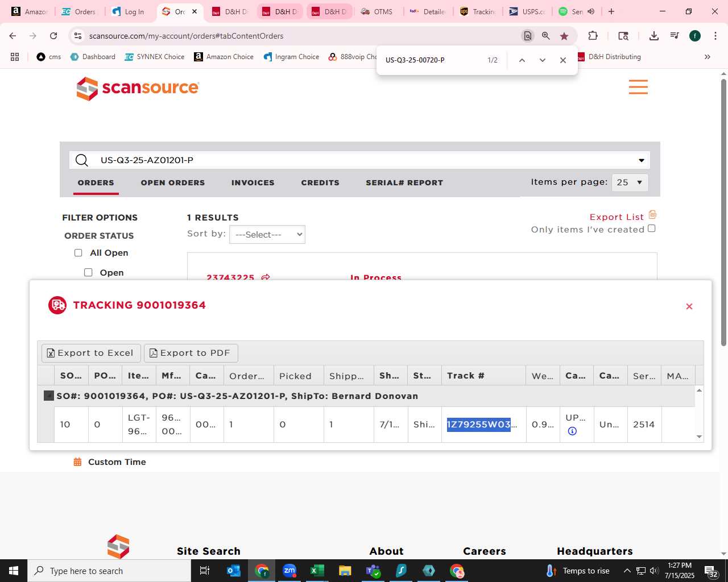Click Windows taskbar search box
Screen dimensions: 728x582
(109, 571)
